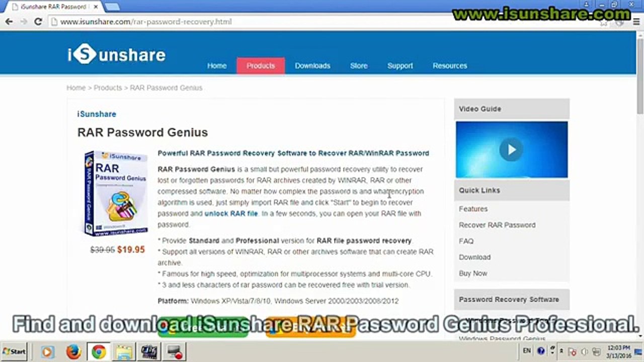The width and height of the screenshot is (644, 362).
Task: Open the Recover RAR Password quick link
Action: pyautogui.click(x=497, y=225)
